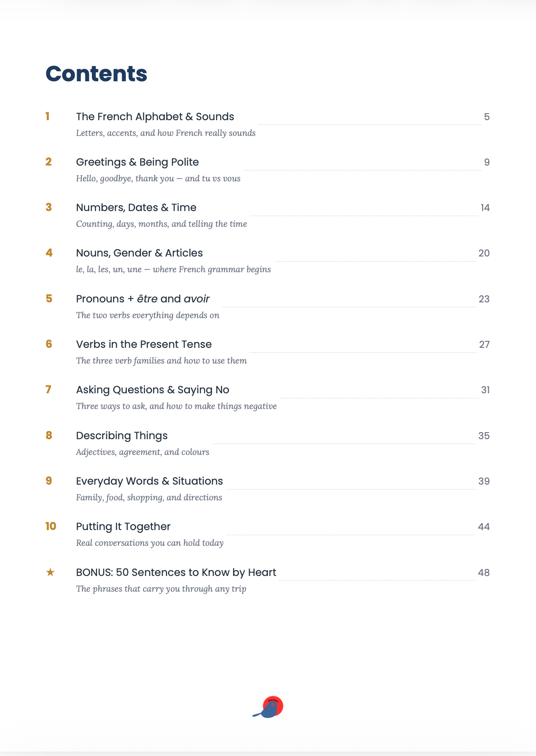Open the 'Putting It Together' chapter
The width and height of the screenshot is (536, 756).
(123, 527)
